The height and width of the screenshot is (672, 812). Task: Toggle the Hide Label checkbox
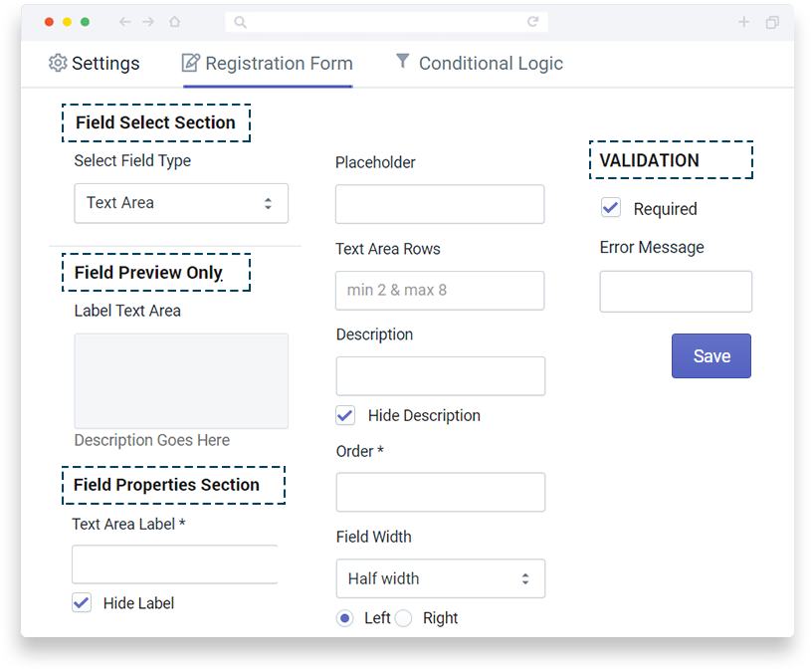82,603
